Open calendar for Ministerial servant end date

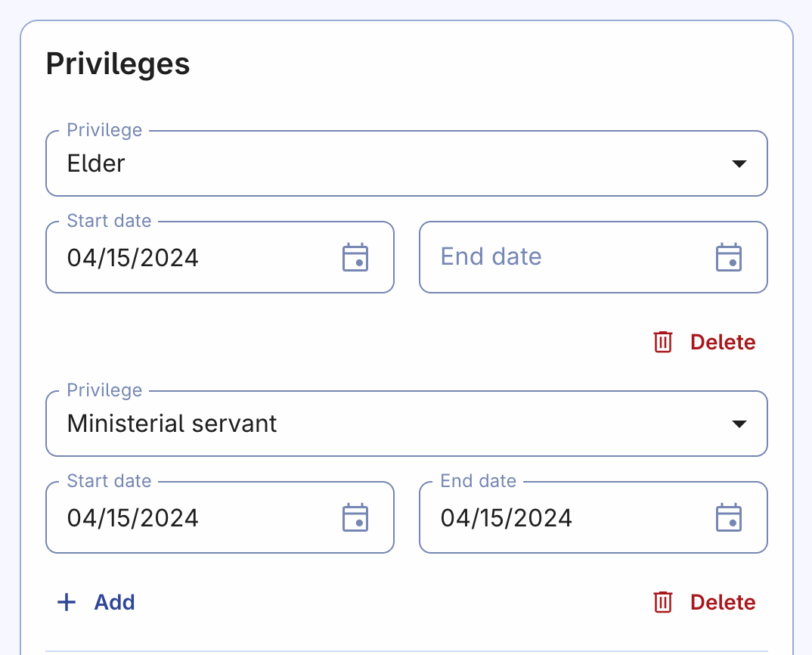point(729,517)
